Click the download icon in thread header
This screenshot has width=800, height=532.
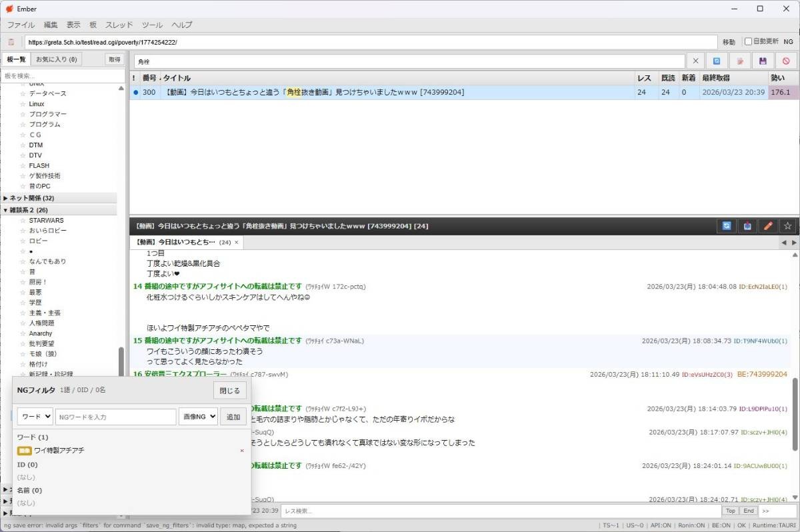point(747,226)
